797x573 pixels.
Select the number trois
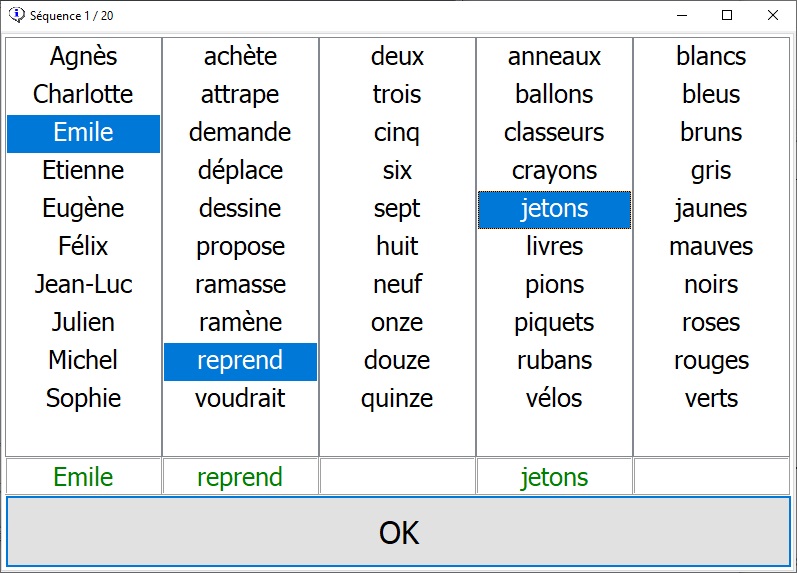pyautogui.click(x=397, y=95)
